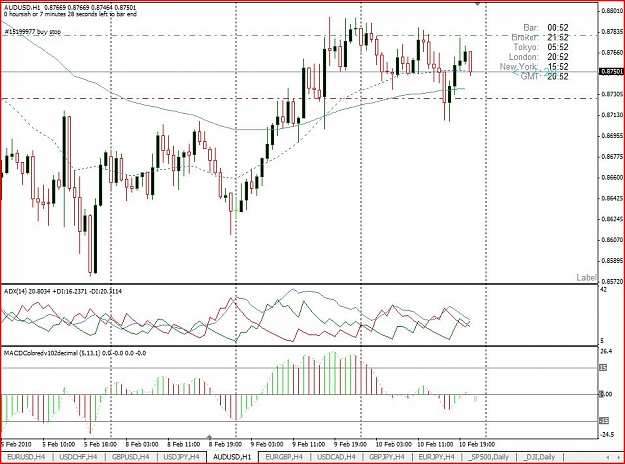Click the AUDUSD,H1 OHLC header text
The width and height of the screenshot is (625, 464).
(70, 8)
